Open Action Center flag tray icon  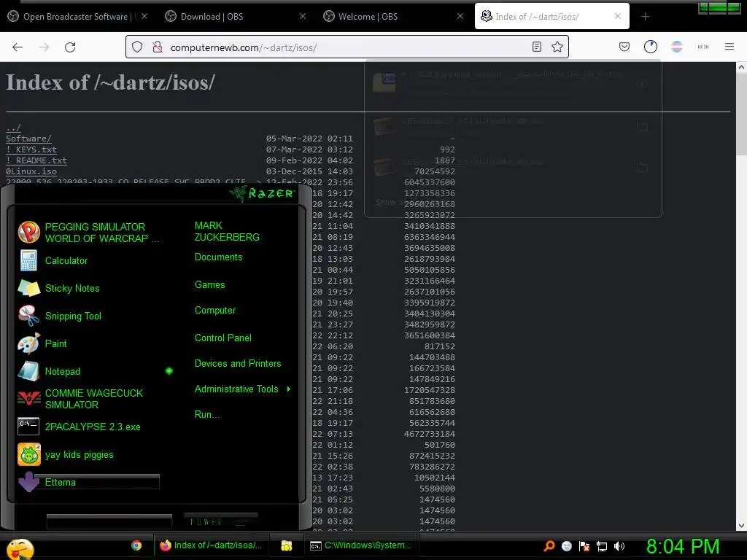tap(584, 546)
